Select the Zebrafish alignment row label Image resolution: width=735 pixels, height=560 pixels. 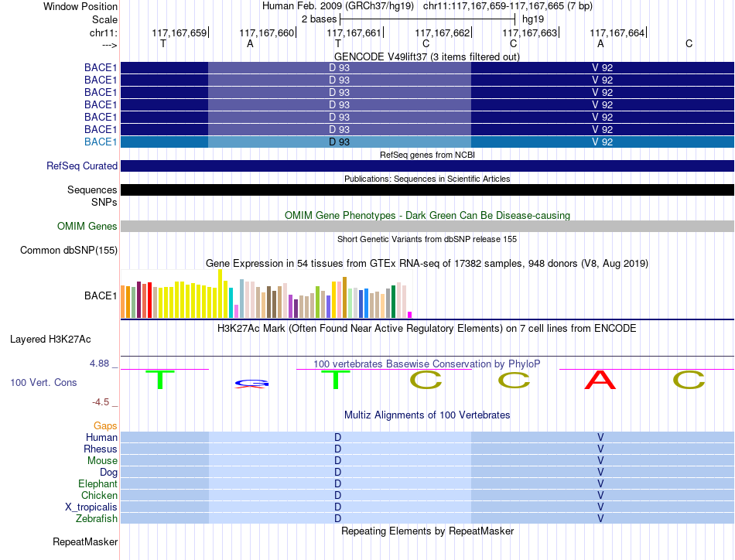[x=97, y=519]
